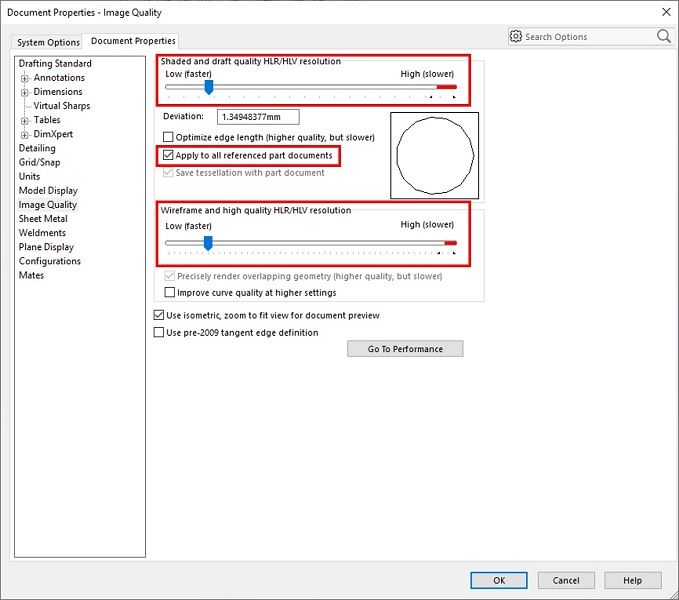Click the search magnifier icon
The width and height of the screenshot is (679, 600).
[x=664, y=36]
